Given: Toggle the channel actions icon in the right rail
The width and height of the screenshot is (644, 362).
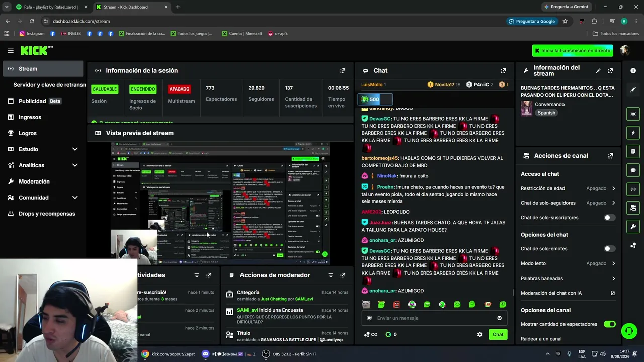Looking at the screenshot, I should point(633,208).
